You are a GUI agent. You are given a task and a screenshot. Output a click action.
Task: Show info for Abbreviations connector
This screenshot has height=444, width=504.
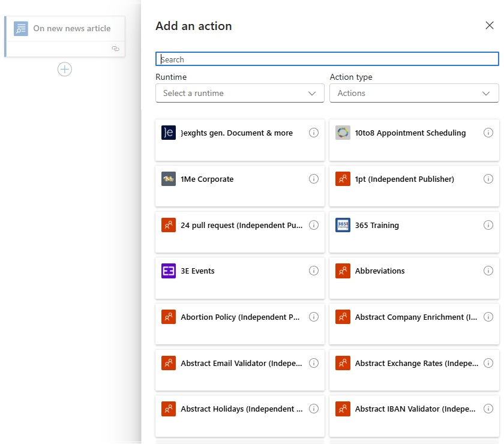tap(488, 271)
